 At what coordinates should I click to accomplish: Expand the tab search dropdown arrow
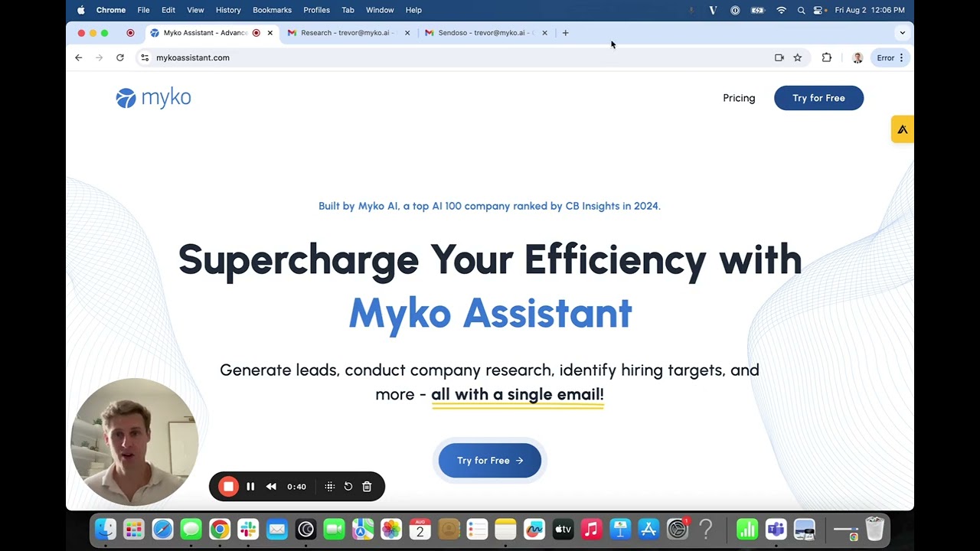coord(902,33)
